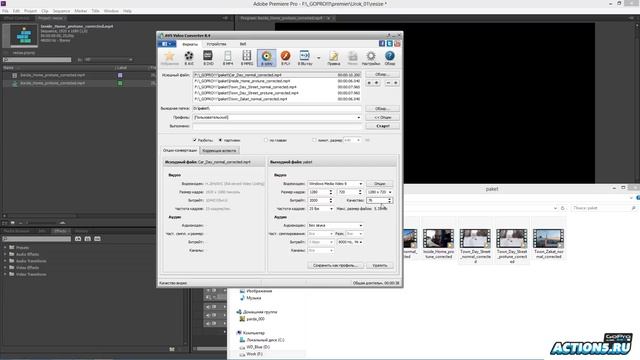
Task: Select the by chapters radio option
Action: 266,140
